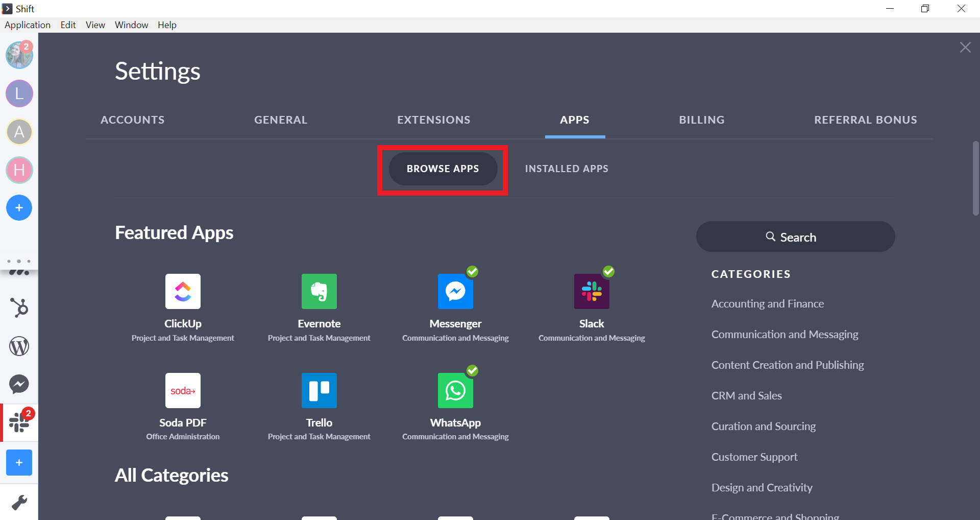Open the Evernote app icon
Viewport: 980px width, 520px height.
[x=319, y=291]
